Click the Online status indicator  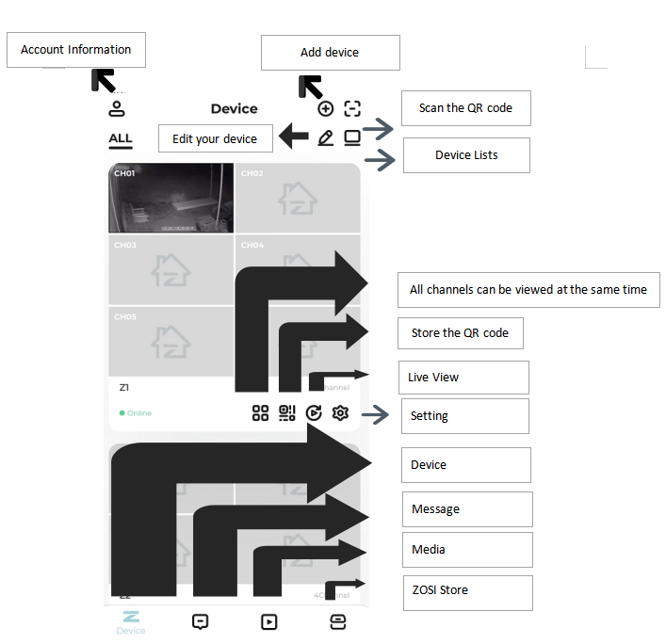(136, 412)
